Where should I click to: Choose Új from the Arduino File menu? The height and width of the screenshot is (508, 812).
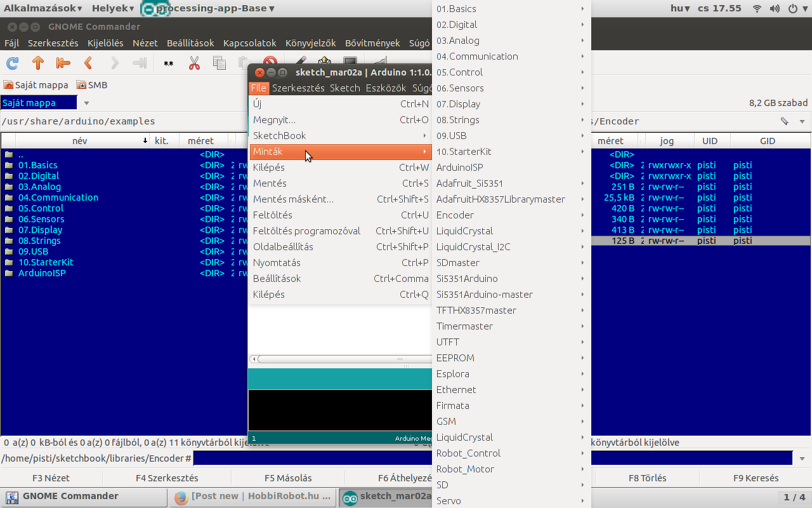[341, 104]
